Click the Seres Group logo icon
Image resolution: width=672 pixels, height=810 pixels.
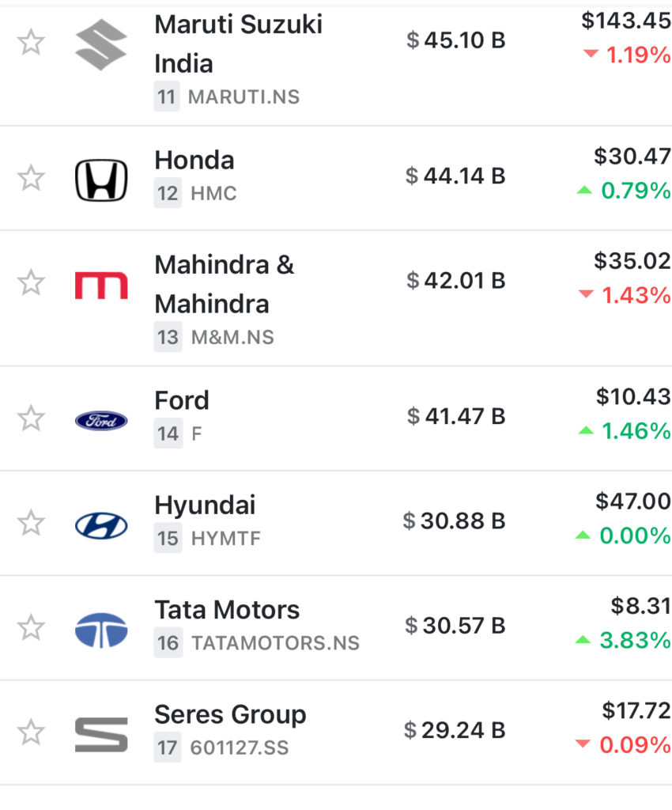click(x=100, y=734)
